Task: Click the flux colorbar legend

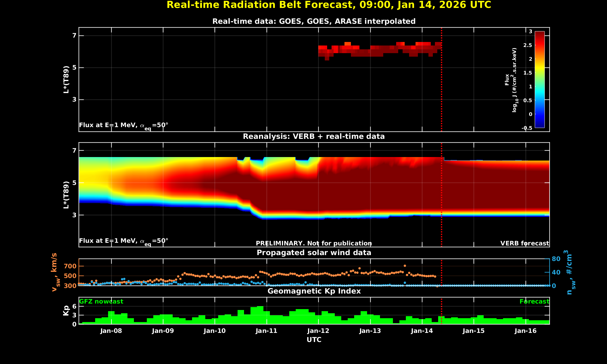Action: coord(539,79)
